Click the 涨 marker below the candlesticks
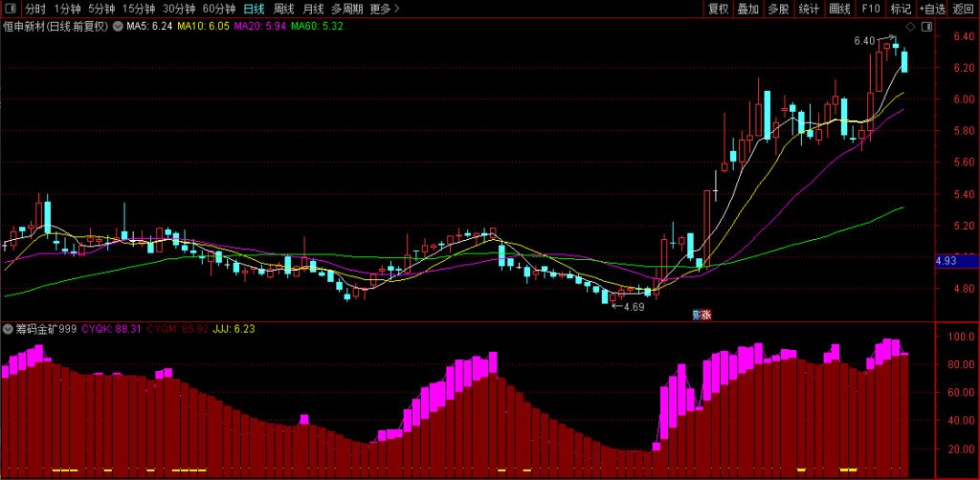The image size is (980, 480). coord(706,315)
